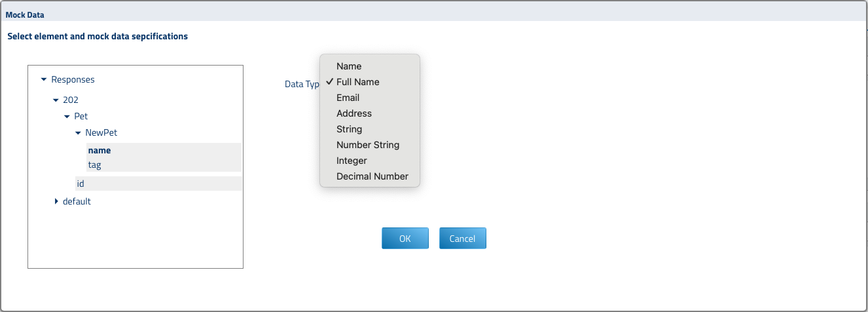Image resolution: width=868 pixels, height=312 pixels.
Task: Expand the default response node
Action: tap(56, 202)
